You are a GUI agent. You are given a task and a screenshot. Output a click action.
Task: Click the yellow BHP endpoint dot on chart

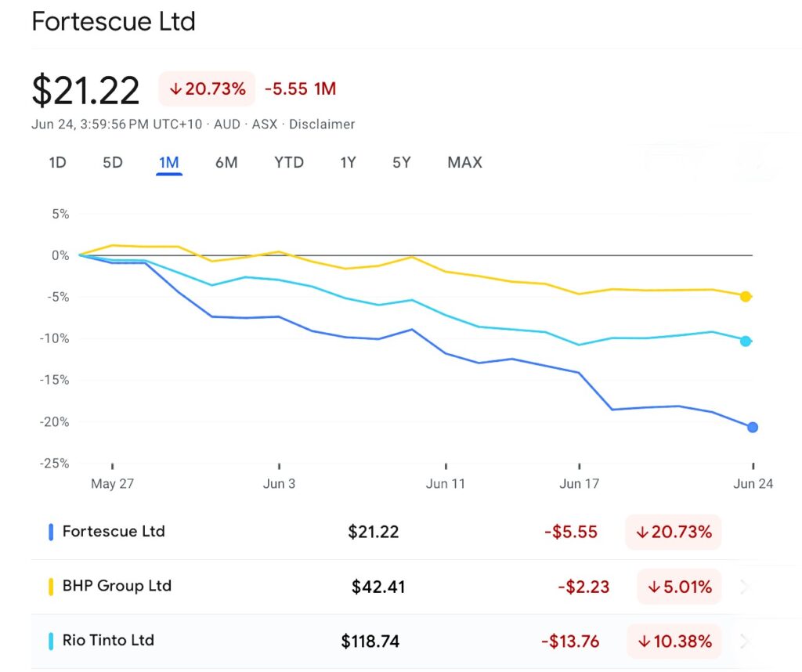746,297
